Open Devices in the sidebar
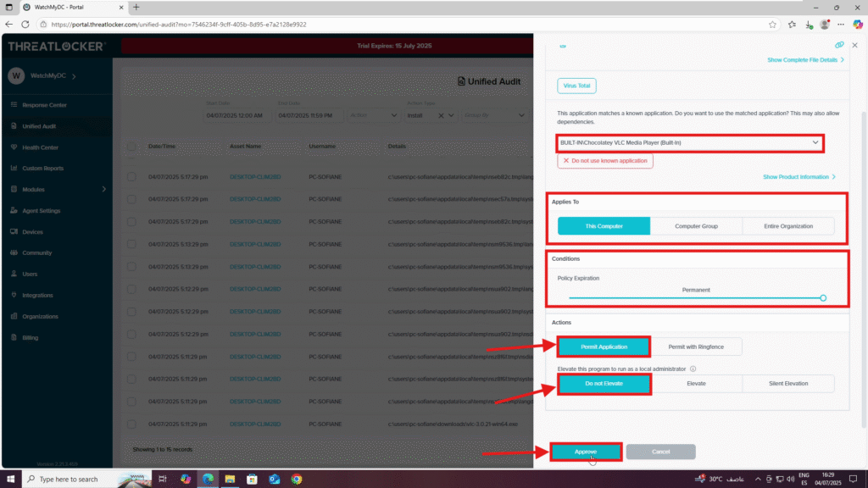Screen dimensions: 868x488 (32, 232)
